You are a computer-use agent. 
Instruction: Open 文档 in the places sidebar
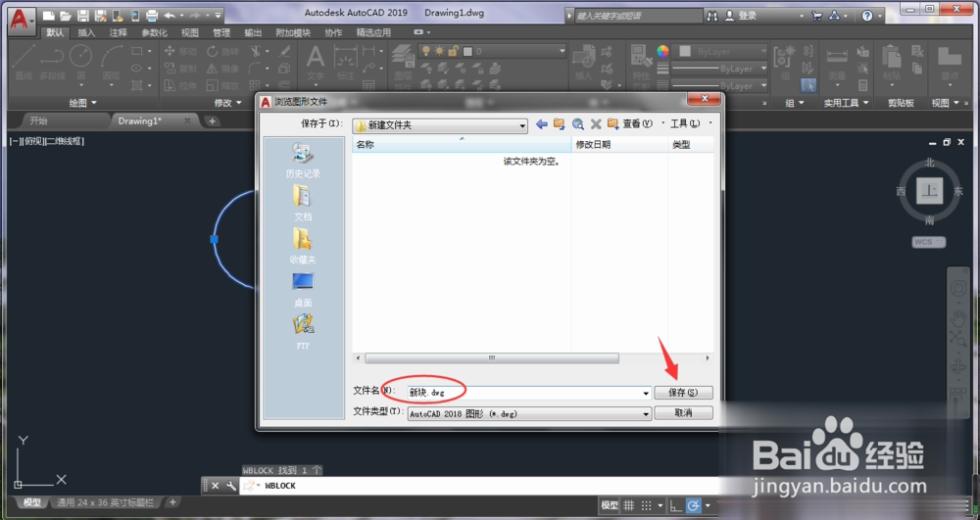point(303,204)
